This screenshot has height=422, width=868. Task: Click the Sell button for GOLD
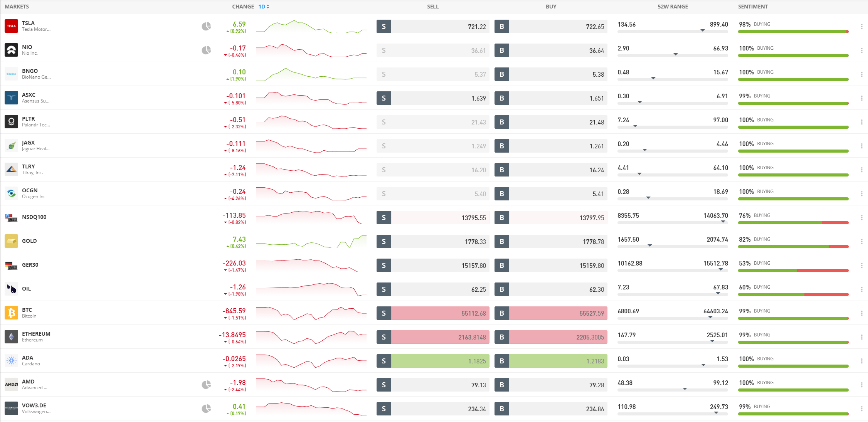432,241
